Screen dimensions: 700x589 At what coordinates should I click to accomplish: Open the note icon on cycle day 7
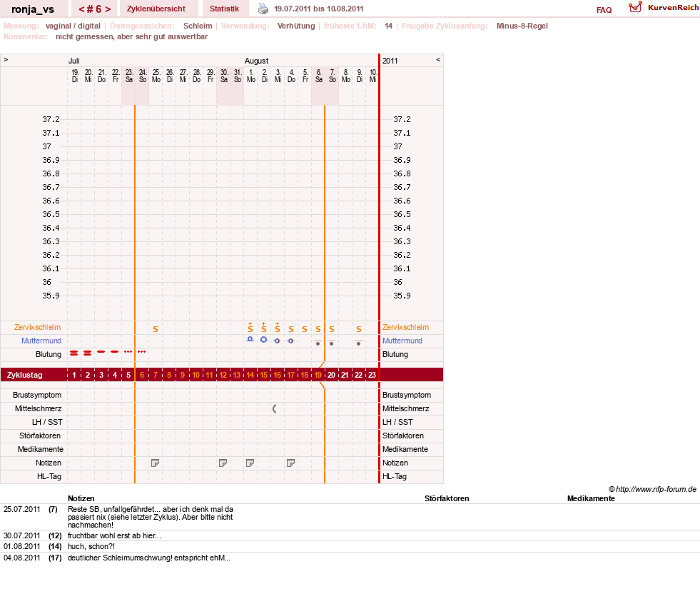point(156,463)
